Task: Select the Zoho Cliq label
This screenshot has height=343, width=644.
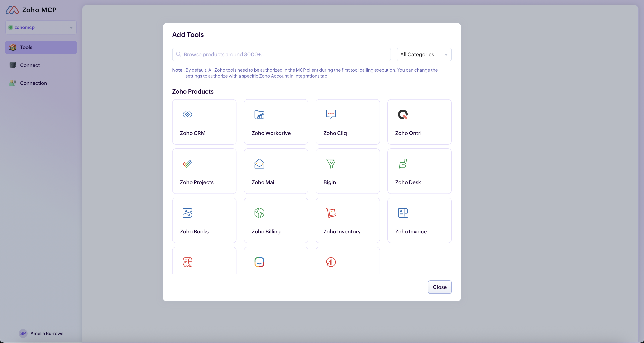Action: click(335, 133)
